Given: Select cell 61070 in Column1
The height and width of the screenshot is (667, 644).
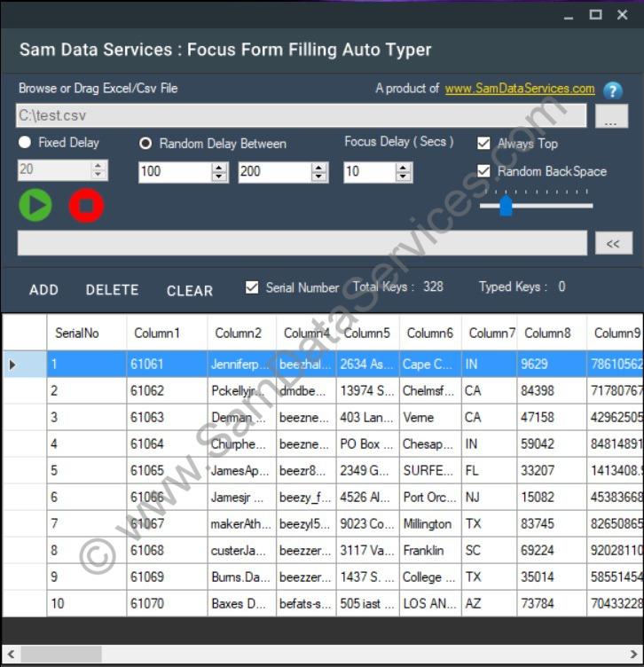Looking at the screenshot, I should (x=167, y=603).
